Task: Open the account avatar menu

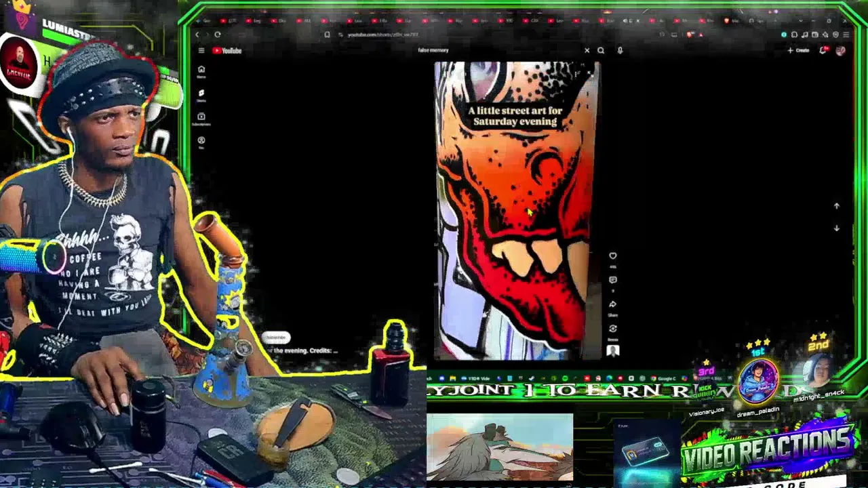Action: 841,50
